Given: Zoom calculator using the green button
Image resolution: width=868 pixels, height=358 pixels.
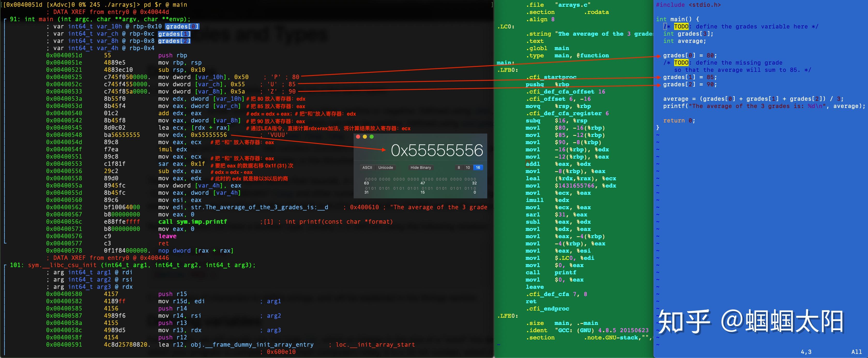Looking at the screenshot, I should (372, 137).
